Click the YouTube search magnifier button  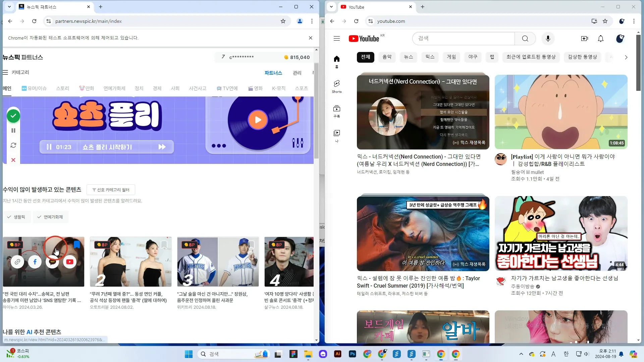tap(525, 39)
